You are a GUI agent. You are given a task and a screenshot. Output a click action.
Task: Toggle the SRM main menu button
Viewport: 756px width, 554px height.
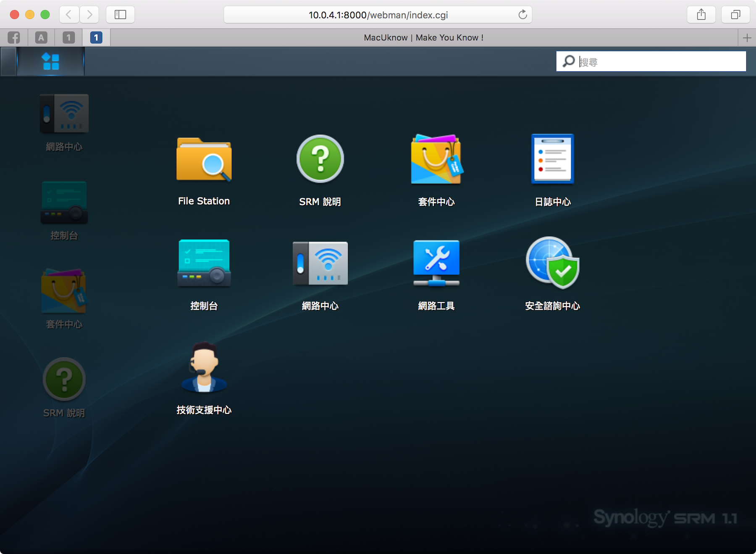pyautogui.click(x=51, y=62)
